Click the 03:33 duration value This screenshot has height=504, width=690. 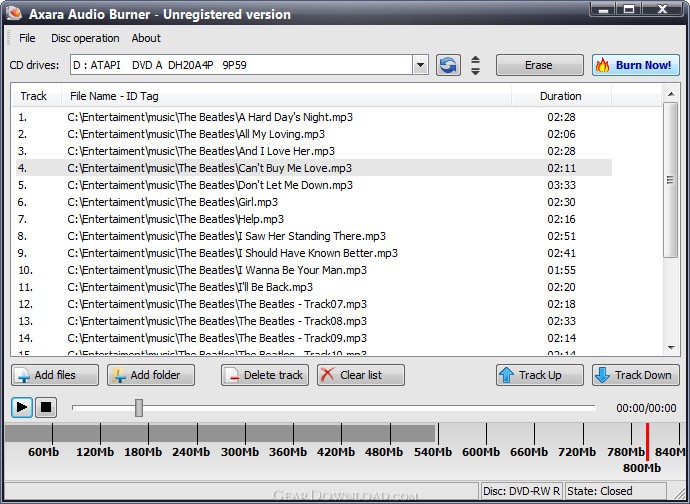click(562, 185)
